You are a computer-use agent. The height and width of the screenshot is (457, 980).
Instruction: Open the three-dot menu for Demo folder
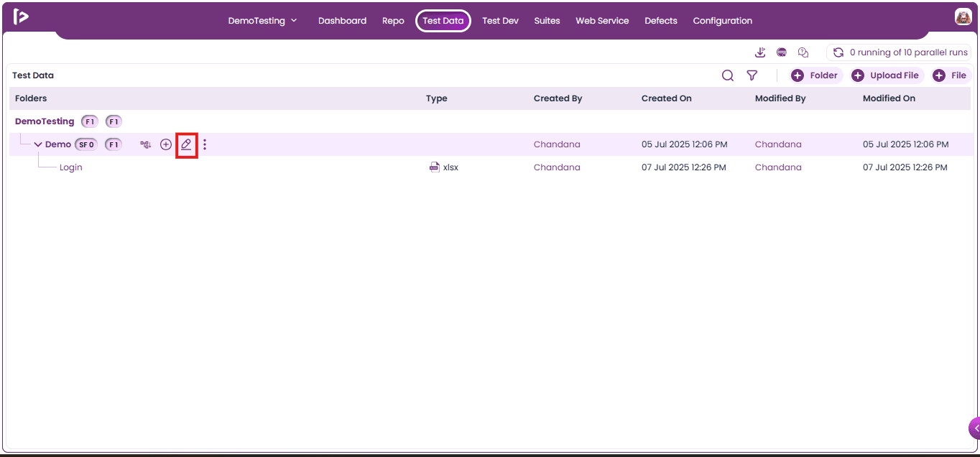205,144
